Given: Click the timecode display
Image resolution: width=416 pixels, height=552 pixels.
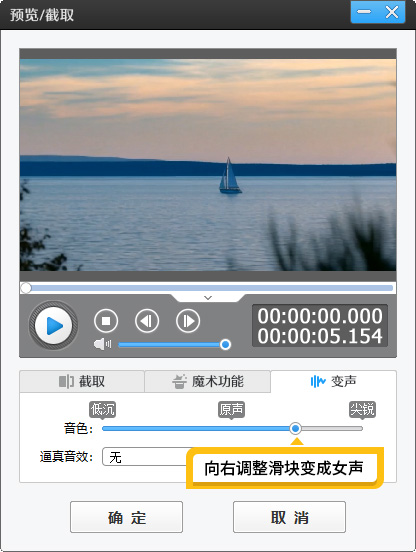Looking at the screenshot, I should click(x=320, y=326).
